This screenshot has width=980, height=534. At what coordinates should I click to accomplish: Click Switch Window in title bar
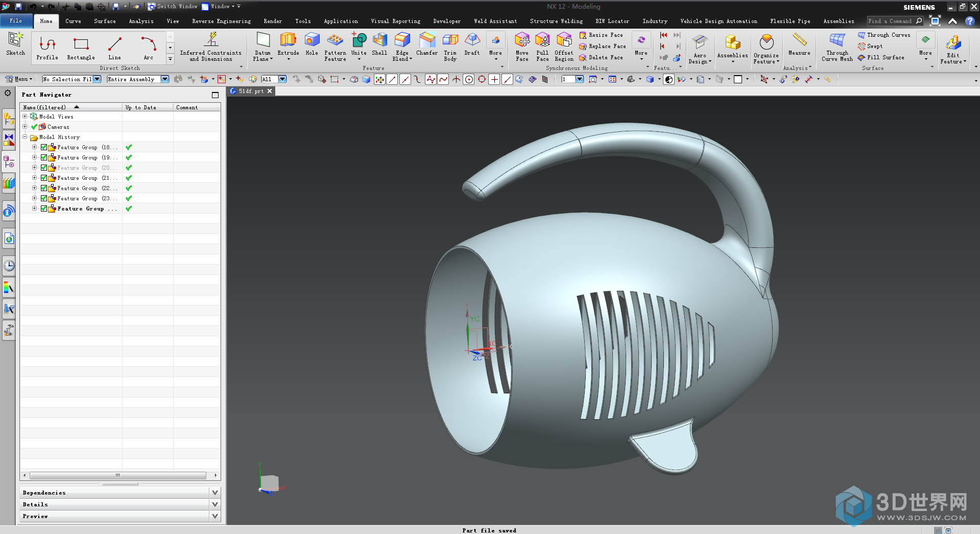click(173, 7)
